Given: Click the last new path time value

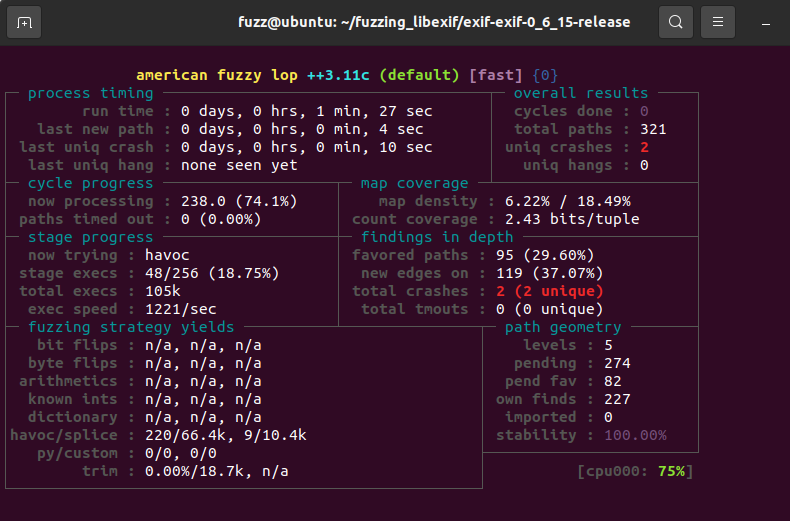Looking at the screenshot, I should 302,129.
